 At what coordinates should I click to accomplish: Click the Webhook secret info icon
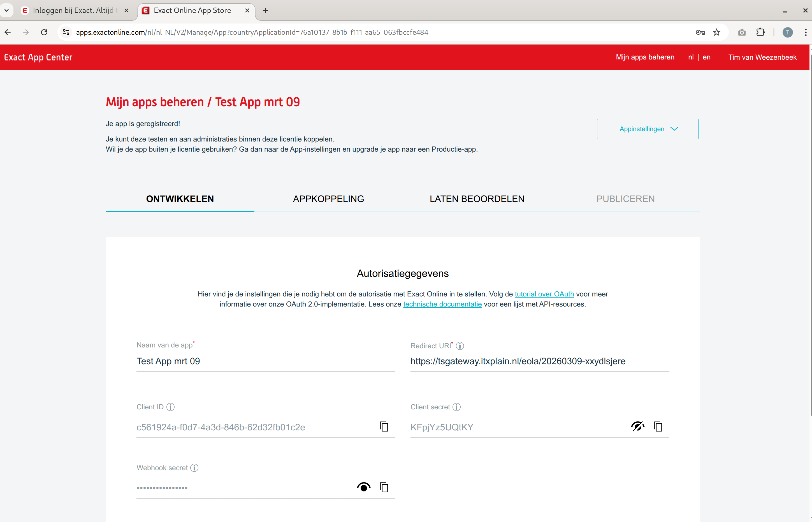pyautogui.click(x=194, y=468)
